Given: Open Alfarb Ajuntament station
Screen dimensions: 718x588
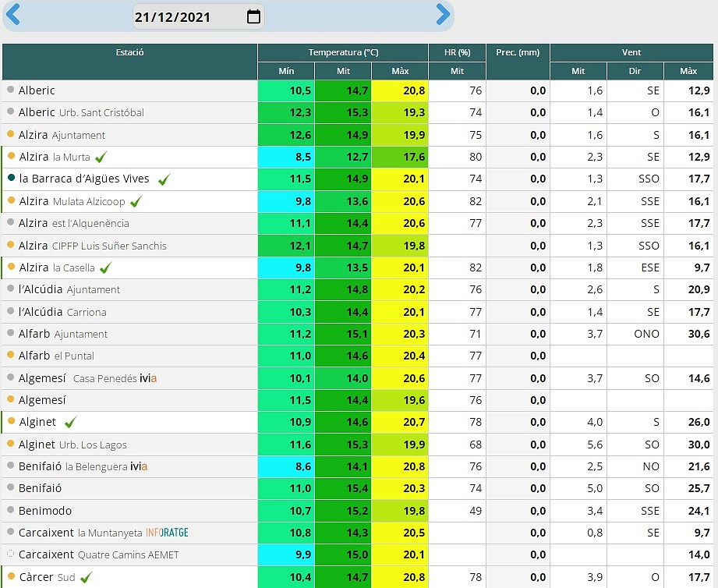Looking at the screenshot, I should [62, 335].
